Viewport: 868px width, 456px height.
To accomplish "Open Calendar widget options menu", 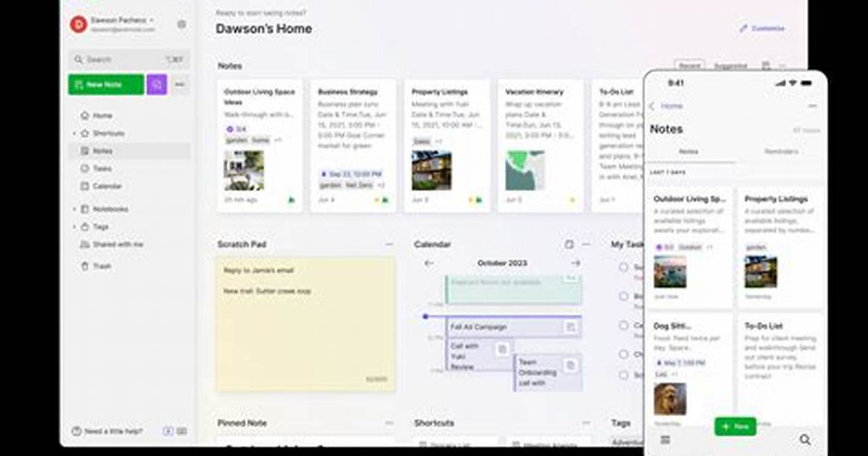I will coord(586,245).
